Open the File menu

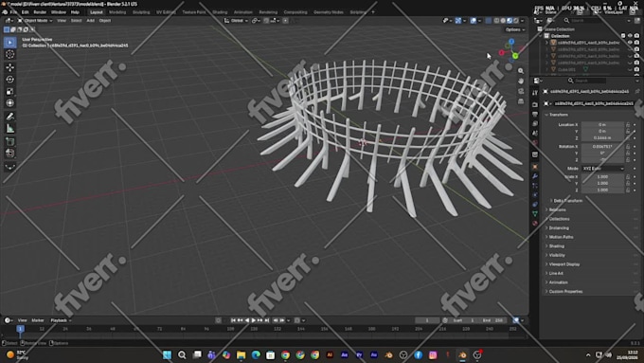tap(13, 12)
